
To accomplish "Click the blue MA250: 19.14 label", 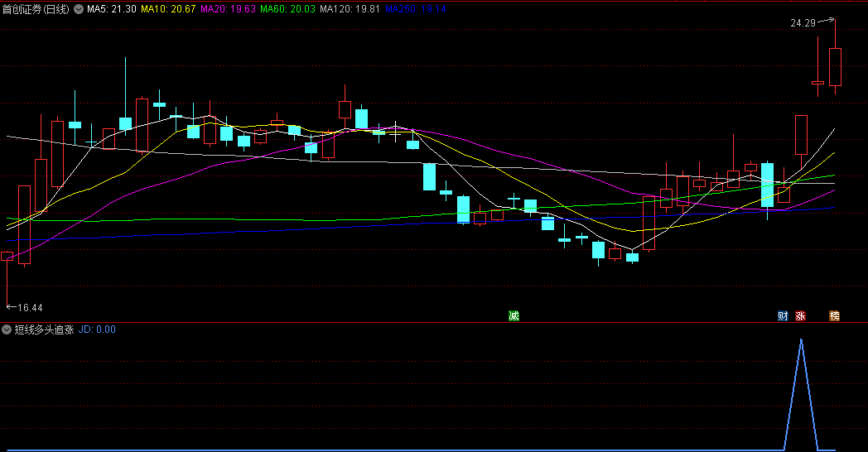I will tap(415, 9).
